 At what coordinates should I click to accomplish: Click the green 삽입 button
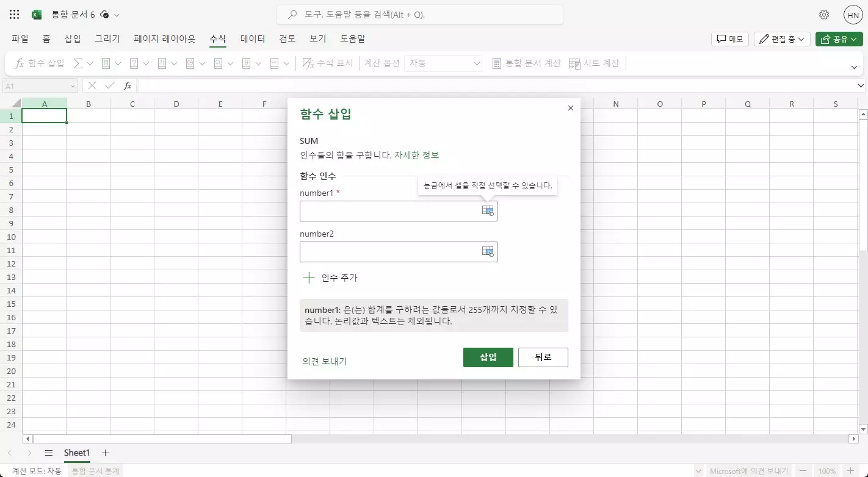pos(488,357)
